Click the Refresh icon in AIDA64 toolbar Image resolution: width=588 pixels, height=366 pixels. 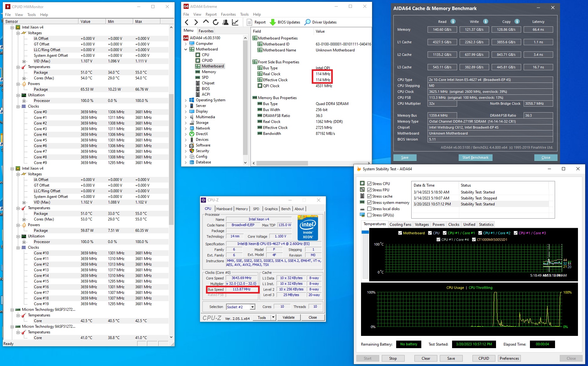[215, 22]
